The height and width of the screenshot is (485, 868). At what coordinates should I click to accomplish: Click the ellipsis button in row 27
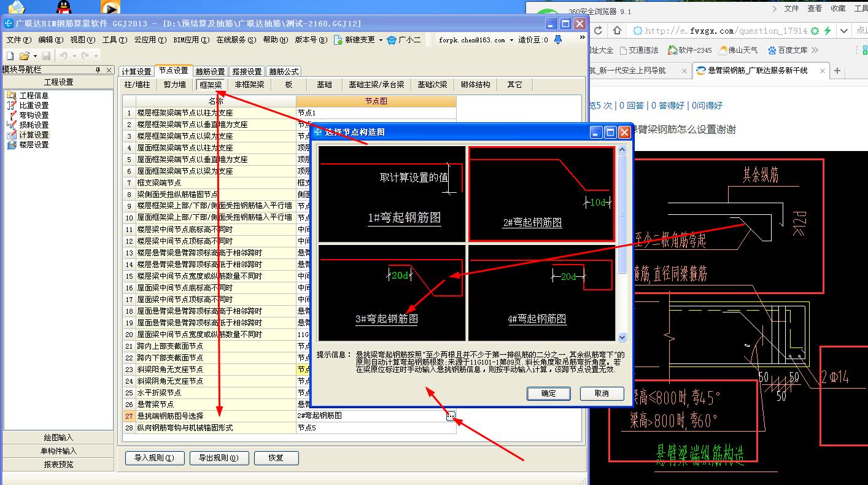tap(451, 416)
